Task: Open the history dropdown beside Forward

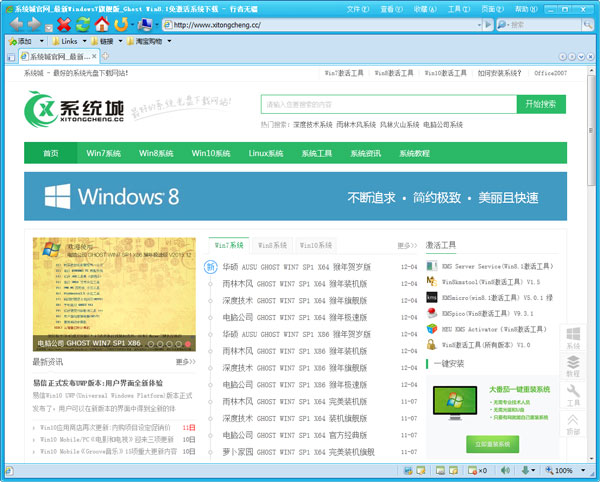Action: pyautogui.click(x=49, y=28)
